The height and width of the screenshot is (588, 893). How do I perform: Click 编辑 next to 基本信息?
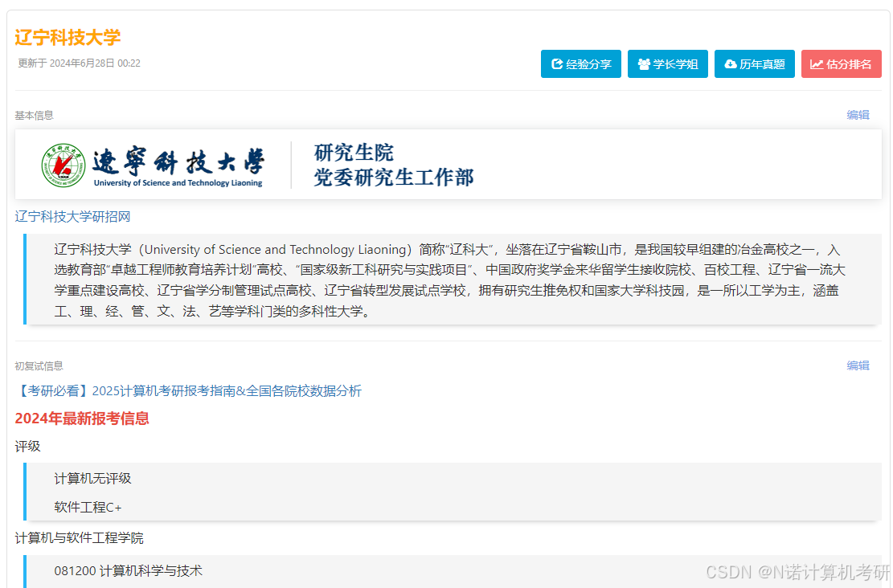tap(858, 115)
